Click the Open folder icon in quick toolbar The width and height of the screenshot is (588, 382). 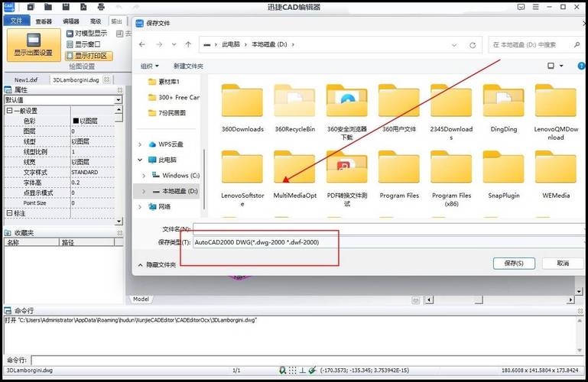point(48,7)
